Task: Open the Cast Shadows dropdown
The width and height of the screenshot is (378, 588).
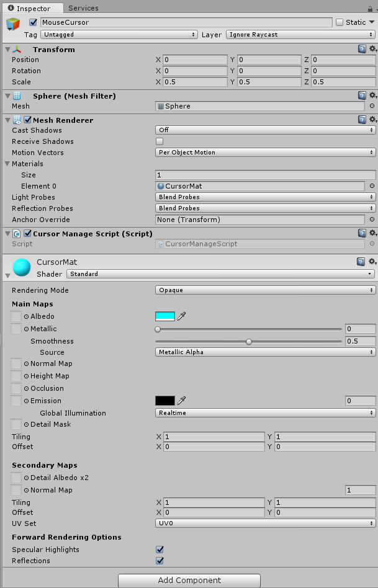Action: [265, 130]
